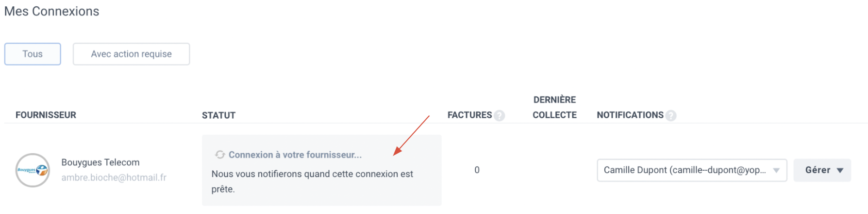
Task: Click the FACTURES column header
Action: click(469, 115)
